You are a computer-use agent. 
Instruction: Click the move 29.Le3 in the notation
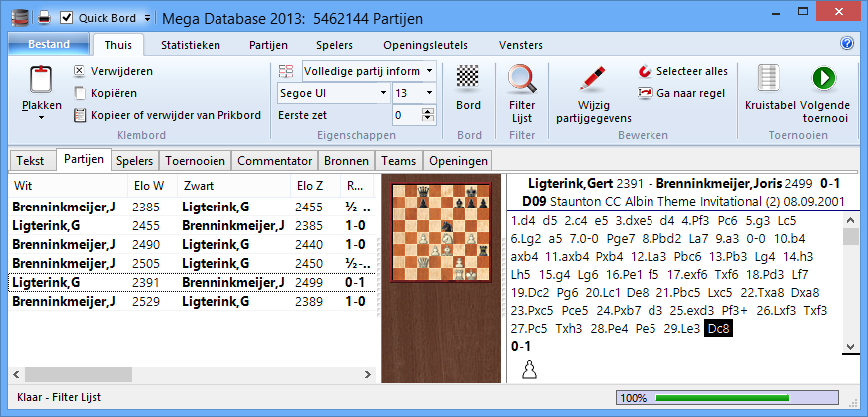coord(680,329)
